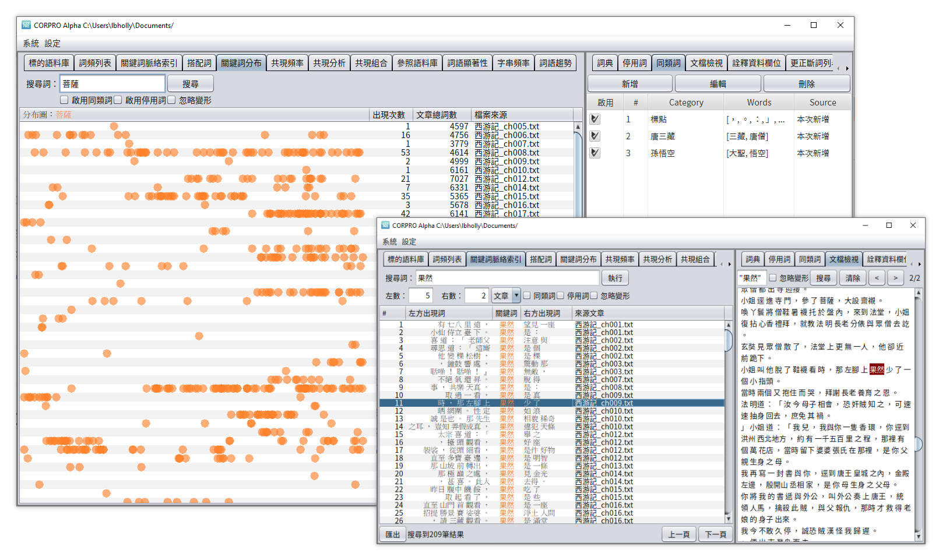Image resolution: width=939 pixels, height=560 pixels.
Task: Open the 設定 menu in the back window
Action: coord(52,43)
